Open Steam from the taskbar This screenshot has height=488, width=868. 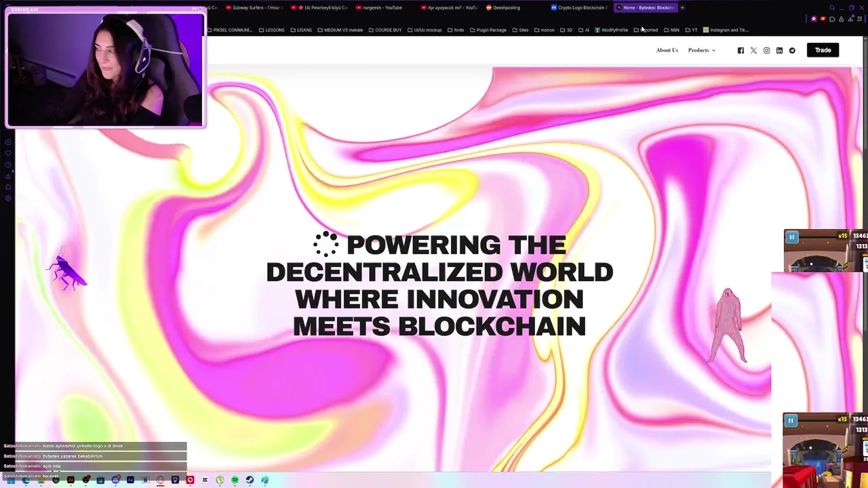point(250,480)
